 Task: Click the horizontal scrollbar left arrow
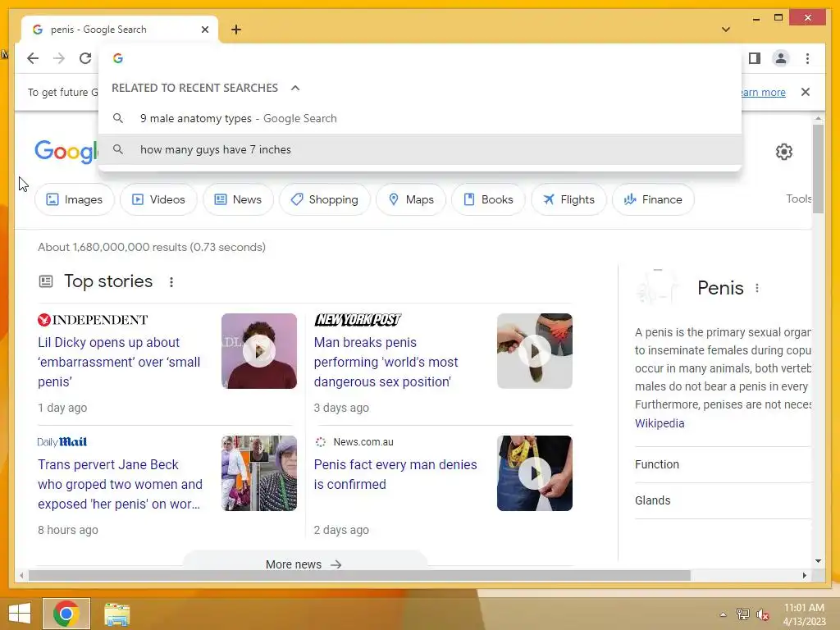21,575
